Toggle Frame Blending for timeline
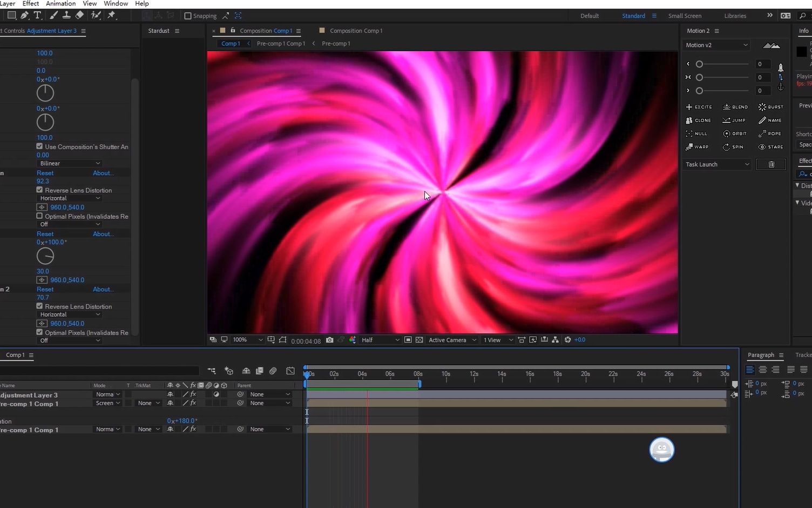Viewport: 812px width, 508px height. click(x=259, y=371)
